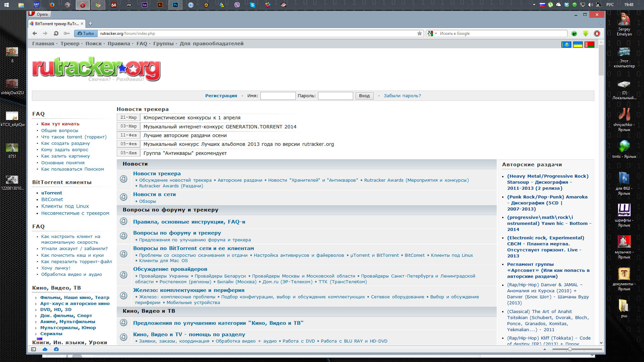
Task: Click the green download arrow extension icon
Action: click(x=586, y=34)
